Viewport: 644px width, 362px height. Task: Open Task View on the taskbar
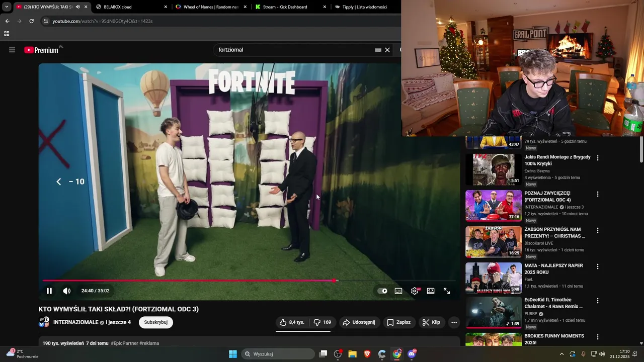pyautogui.click(x=324, y=354)
